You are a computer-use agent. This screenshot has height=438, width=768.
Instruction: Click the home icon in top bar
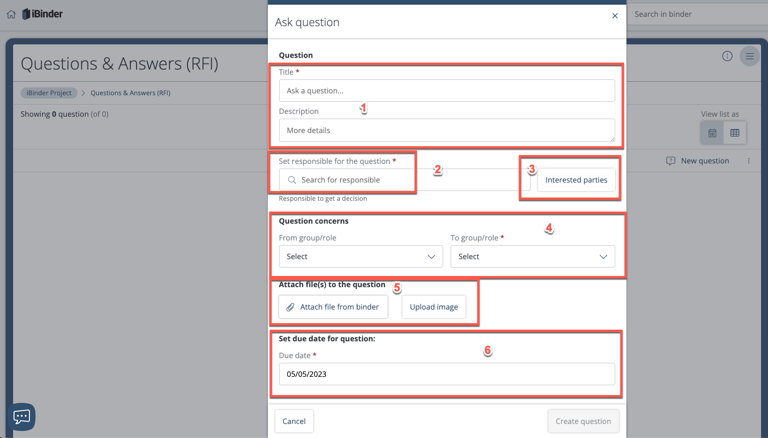click(x=11, y=14)
